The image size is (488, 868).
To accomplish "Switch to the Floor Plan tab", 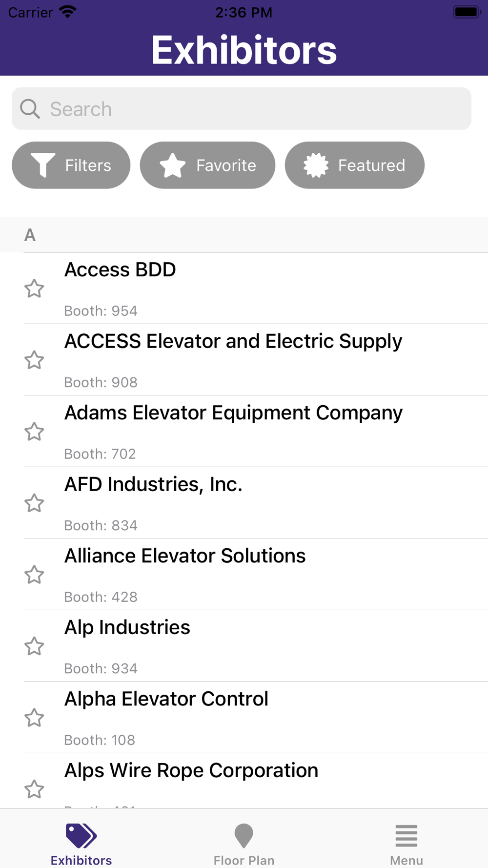I will (244, 843).
